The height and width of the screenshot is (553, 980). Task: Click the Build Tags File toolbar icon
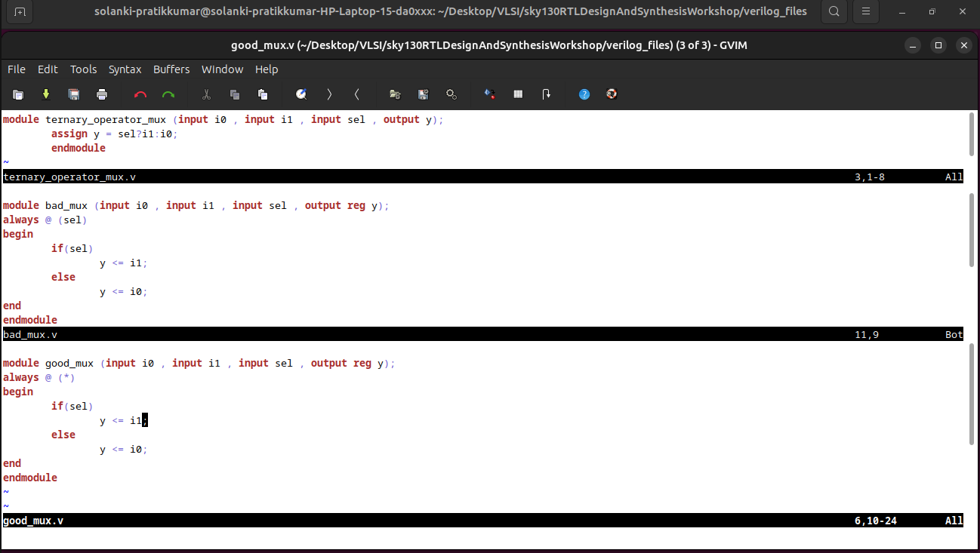pos(518,94)
